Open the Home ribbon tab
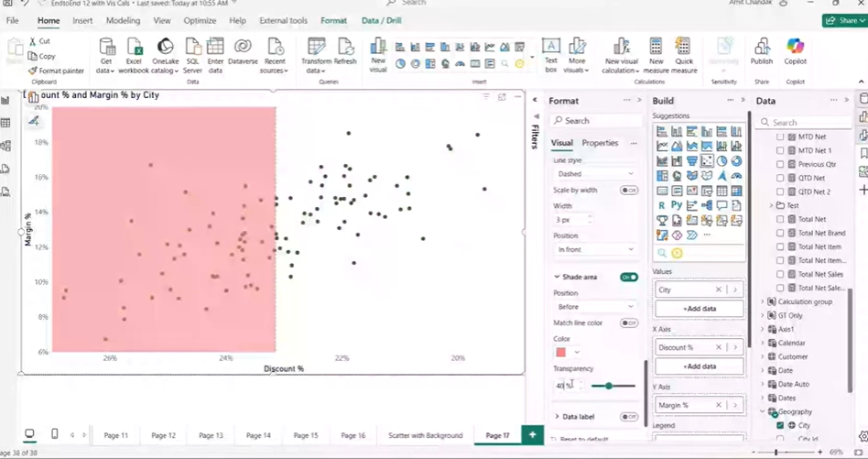The height and width of the screenshot is (459, 868). pyautogui.click(x=49, y=20)
